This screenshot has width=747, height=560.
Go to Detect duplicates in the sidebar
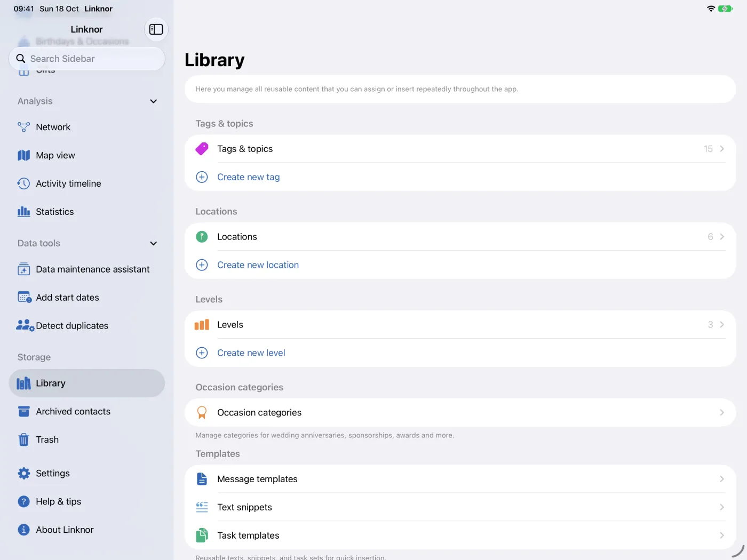(87, 325)
